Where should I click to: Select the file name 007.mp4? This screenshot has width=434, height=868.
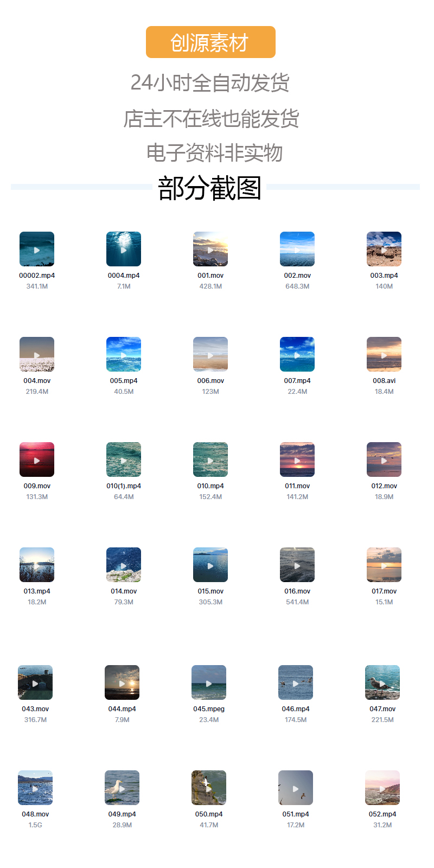pyautogui.click(x=297, y=381)
